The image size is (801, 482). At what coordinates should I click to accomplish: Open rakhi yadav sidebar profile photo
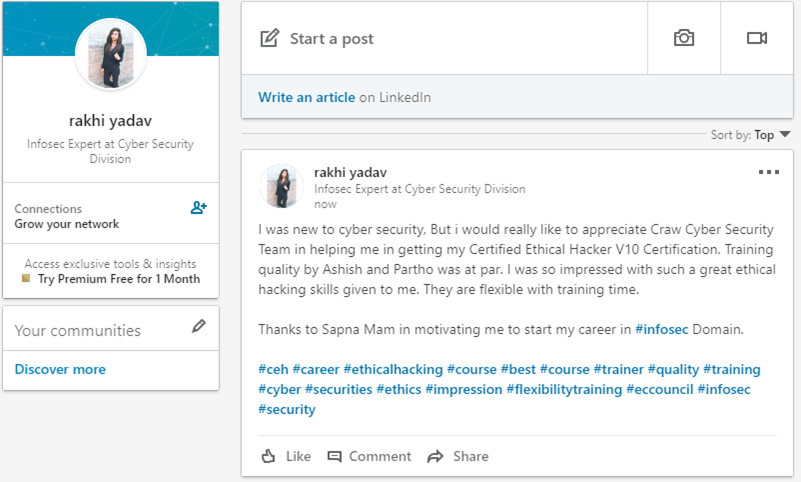pyautogui.click(x=111, y=54)
